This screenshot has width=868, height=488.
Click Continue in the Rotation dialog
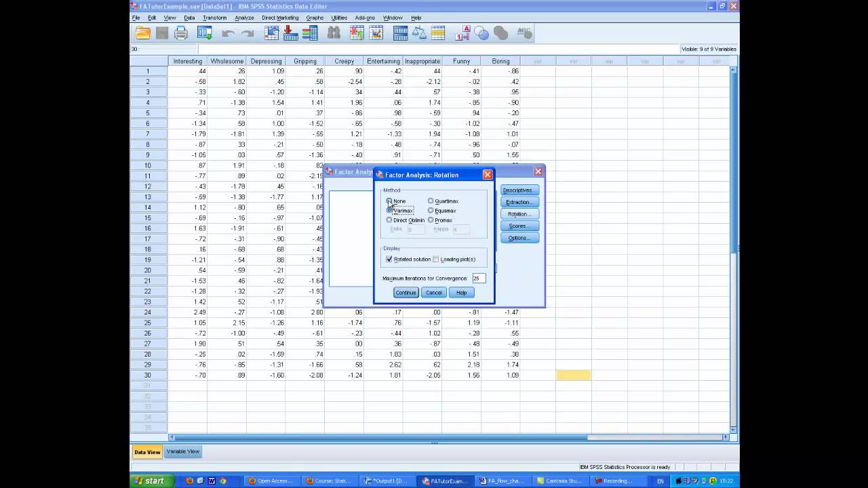[x=406, y=292]
